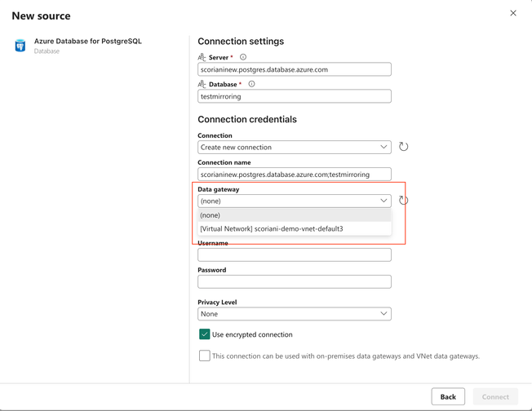Click the text type icon beside Database
This screenshot has width=532, height=411.
coord(202,84)
